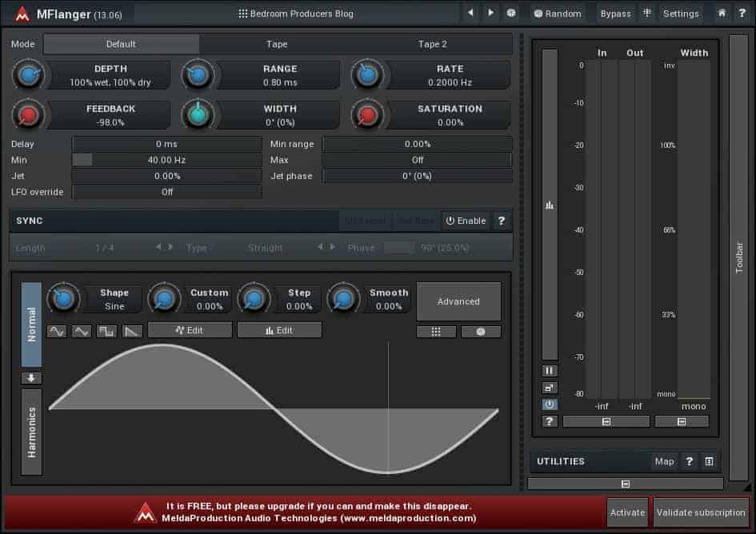This screenshot has width=756, height=534.
Task: Click the Activate button
Action: click(x=627, y=513)
